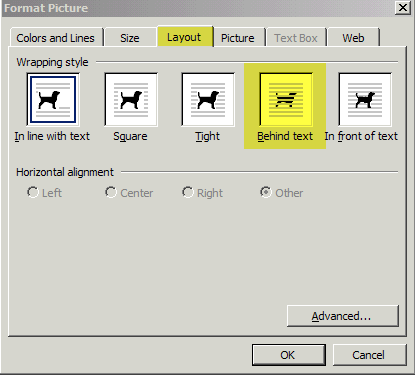Click the In front of text label
The image size is (415, 375).
361,136
